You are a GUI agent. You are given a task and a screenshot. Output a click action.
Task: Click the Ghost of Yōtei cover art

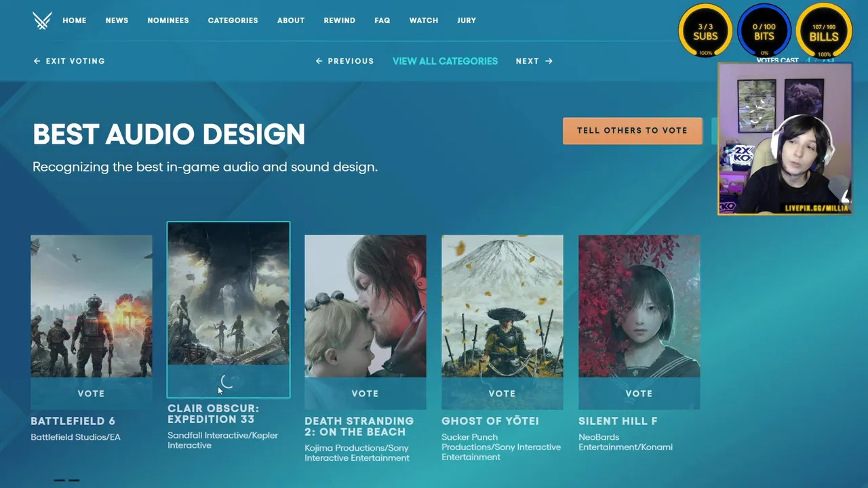(x=502, y=306)
